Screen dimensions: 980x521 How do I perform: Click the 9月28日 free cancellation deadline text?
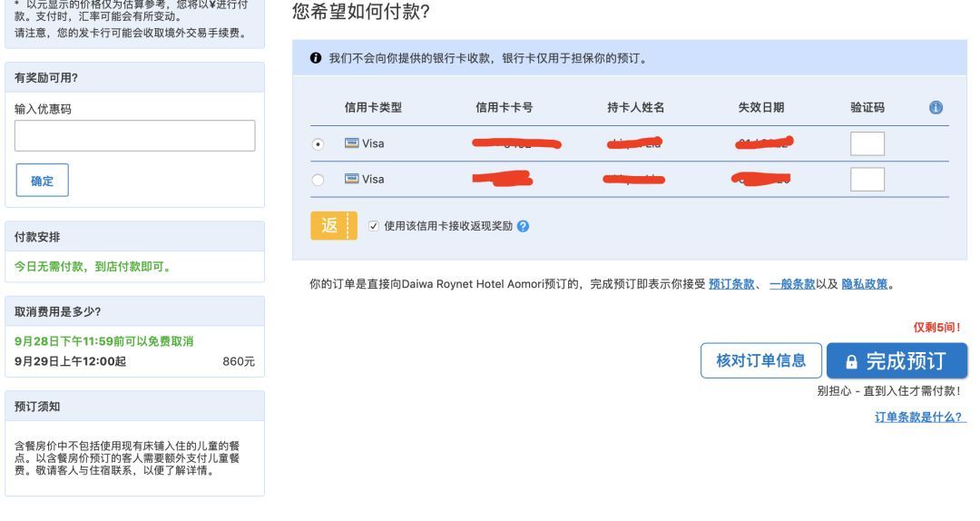[x=104, y=341]
